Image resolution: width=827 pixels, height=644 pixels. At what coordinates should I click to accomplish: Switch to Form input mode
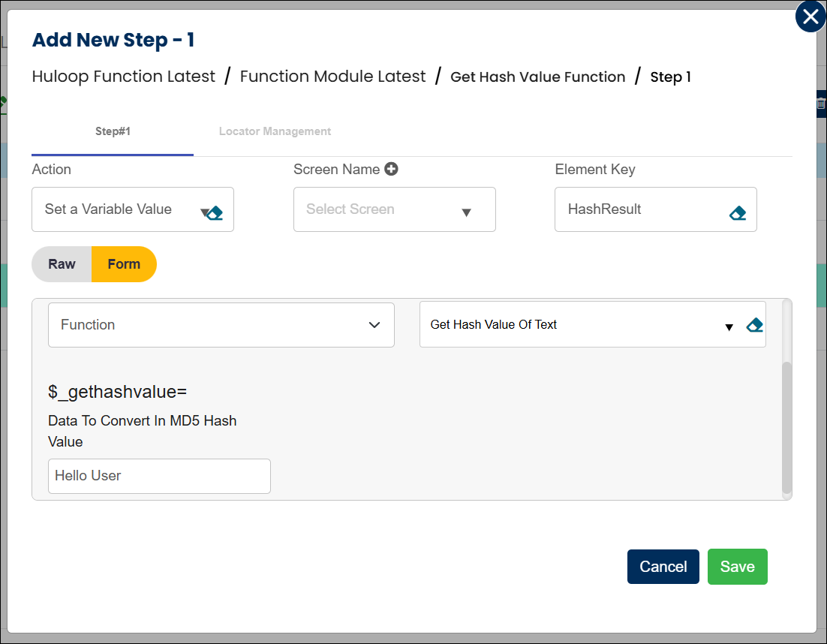pos(124,264)
